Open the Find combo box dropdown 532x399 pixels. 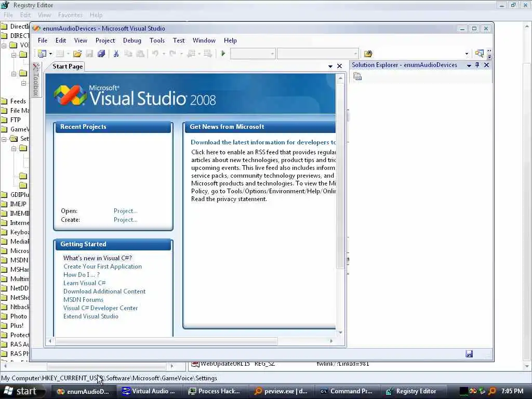tap(467, 54)
